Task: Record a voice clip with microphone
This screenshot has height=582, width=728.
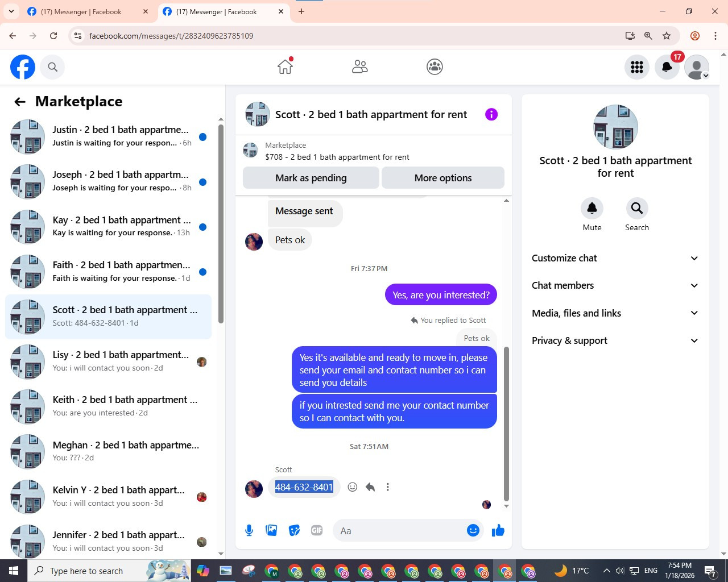Action: pos(249,530)
